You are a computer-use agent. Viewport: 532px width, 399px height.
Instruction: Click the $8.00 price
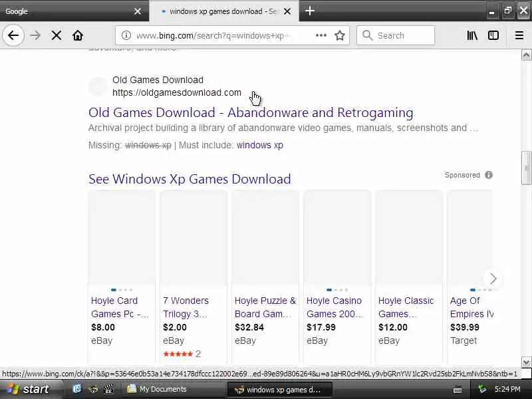[x=103, y=327]
